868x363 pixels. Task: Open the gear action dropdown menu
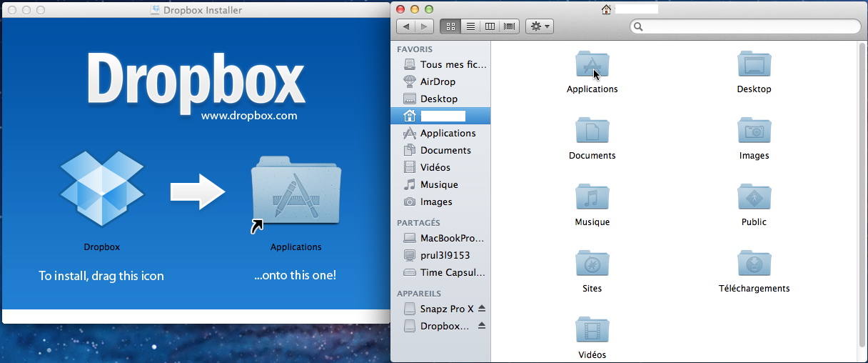click(540, 26)
